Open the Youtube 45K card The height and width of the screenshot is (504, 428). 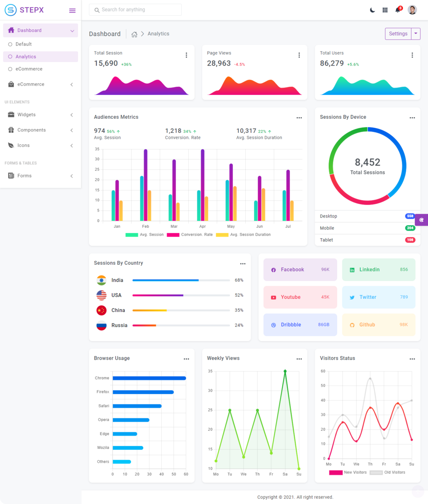pyautogui.click(x=300, y=297)
